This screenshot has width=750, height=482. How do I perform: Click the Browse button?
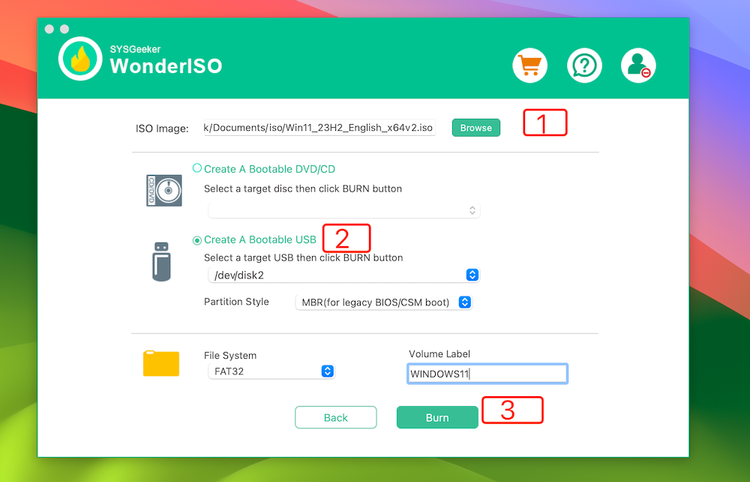[476, 128]
